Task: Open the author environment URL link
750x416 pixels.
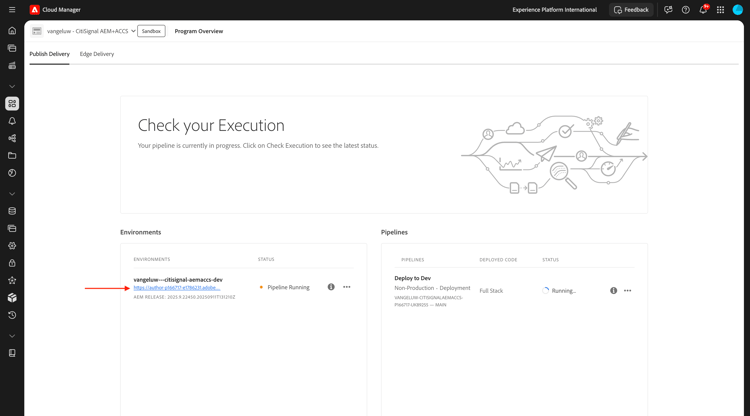Action: coord(177,288)
